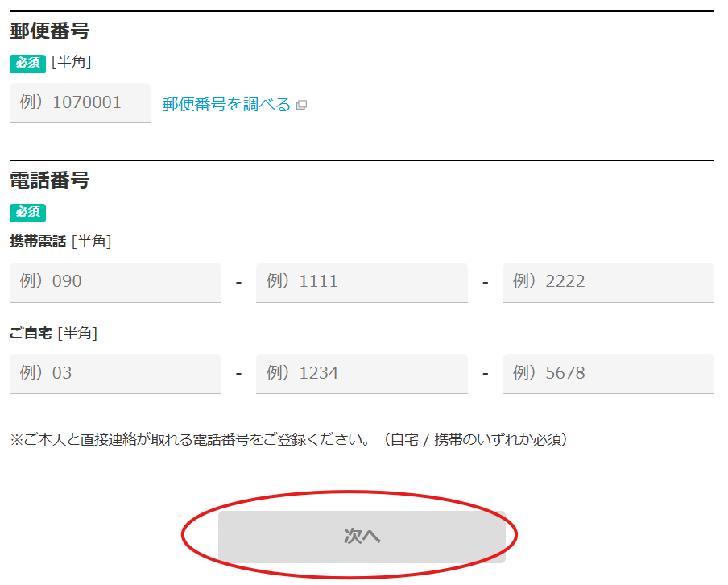Click the external link icon beside 郵便番号を調べる

tap(301, 105)
